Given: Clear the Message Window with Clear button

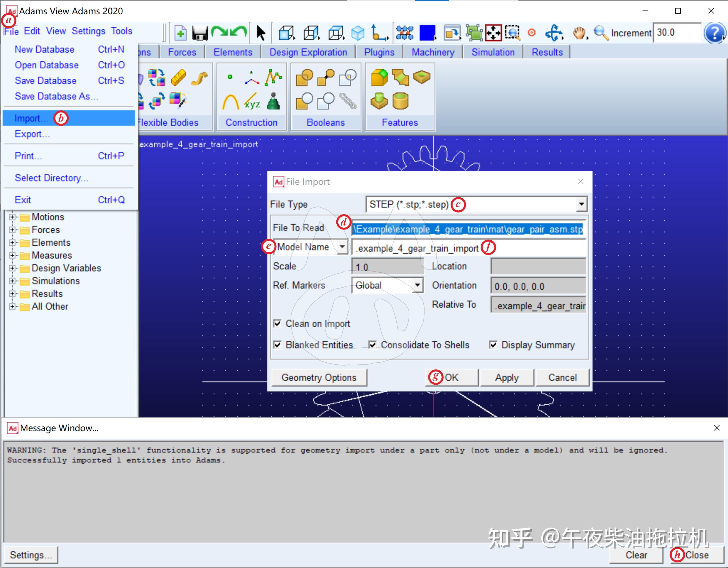Looking at the screenshot, I should pyautogui.click(x=636, y=555).
